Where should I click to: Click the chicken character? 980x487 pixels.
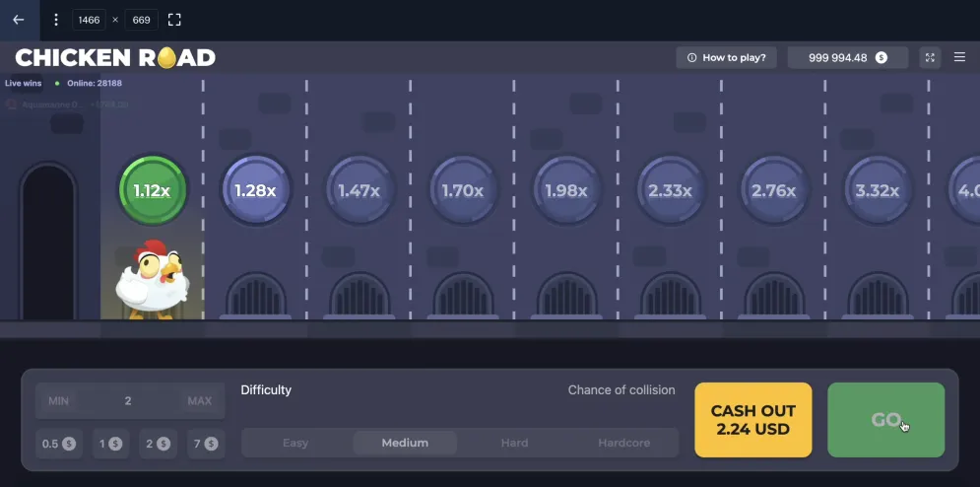click(151, 279)
